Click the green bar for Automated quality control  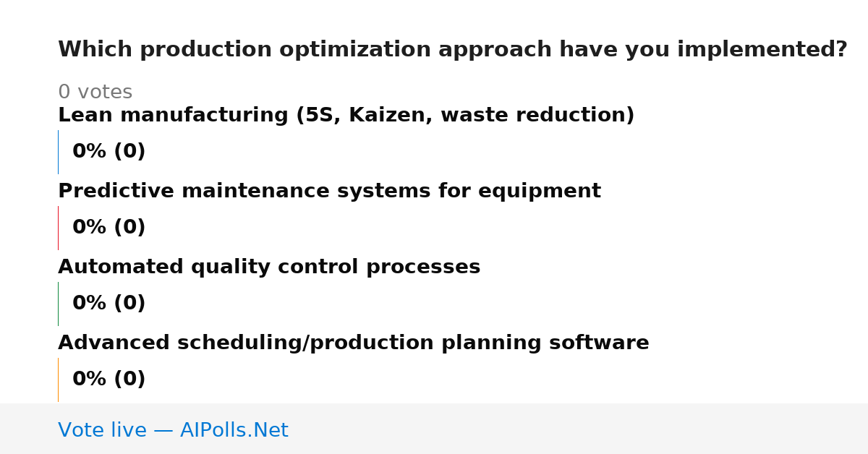(x=58, y=304)
